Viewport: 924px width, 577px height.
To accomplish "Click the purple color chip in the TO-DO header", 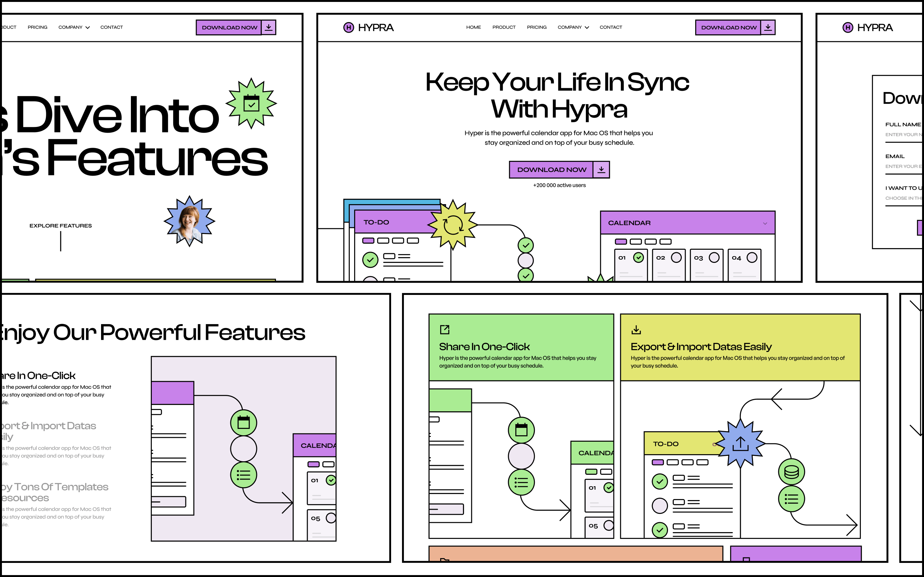I will click(x=368, y=240).
